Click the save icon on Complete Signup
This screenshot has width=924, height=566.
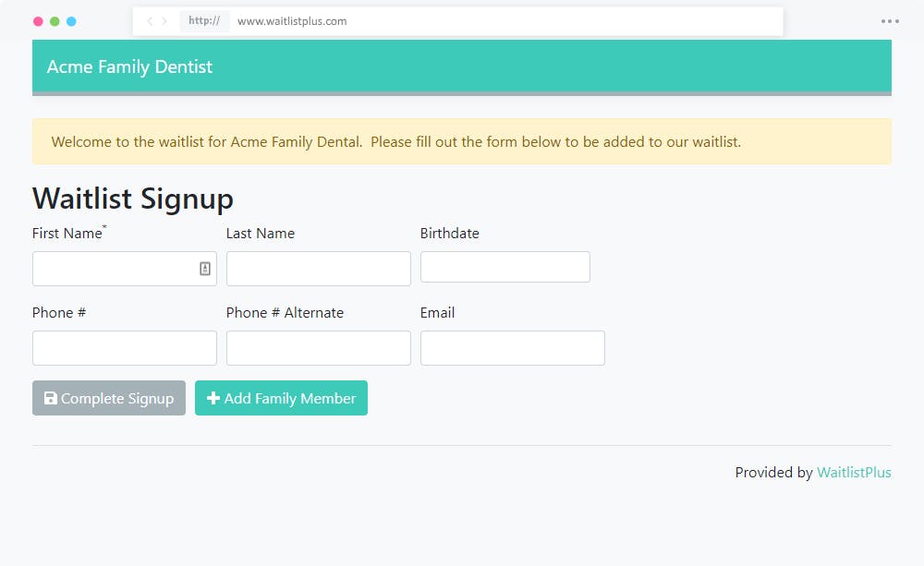pyautogui.click(x=51, y=398)
